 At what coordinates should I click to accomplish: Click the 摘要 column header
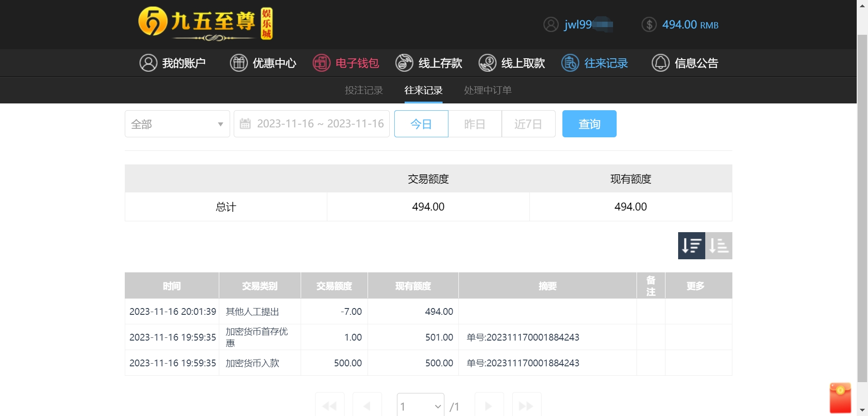pyautogui.click(x=547, y=285)
